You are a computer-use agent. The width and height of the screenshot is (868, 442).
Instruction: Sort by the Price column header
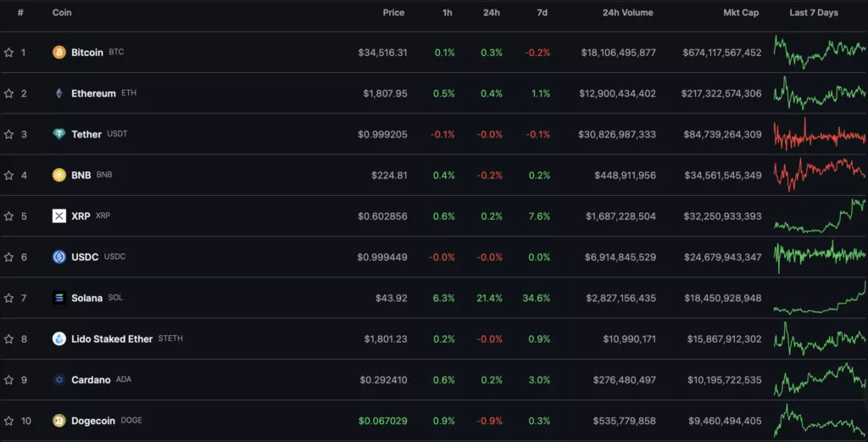[x=393, y=12]
